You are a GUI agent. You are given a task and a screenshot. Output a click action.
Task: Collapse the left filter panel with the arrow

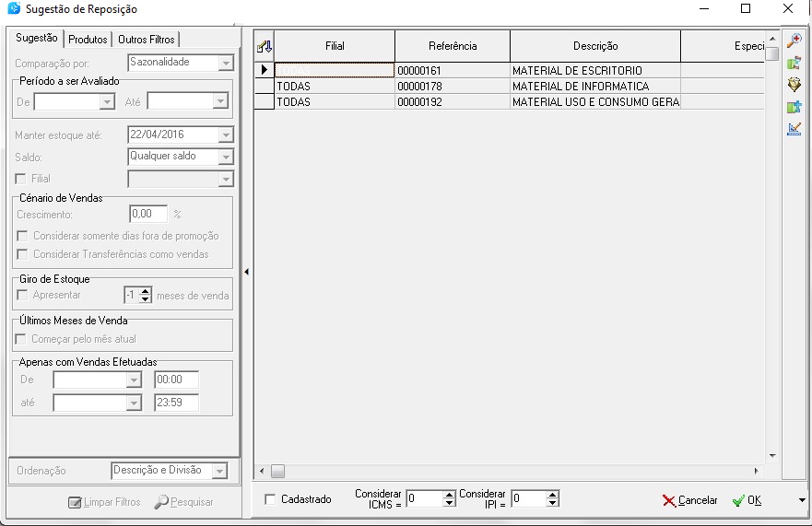pos(246,273)
